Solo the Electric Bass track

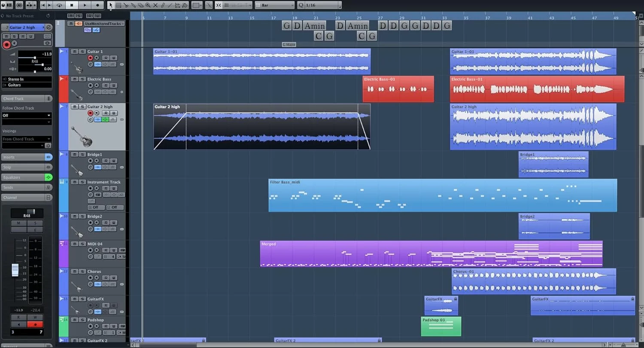coord(82,79)
